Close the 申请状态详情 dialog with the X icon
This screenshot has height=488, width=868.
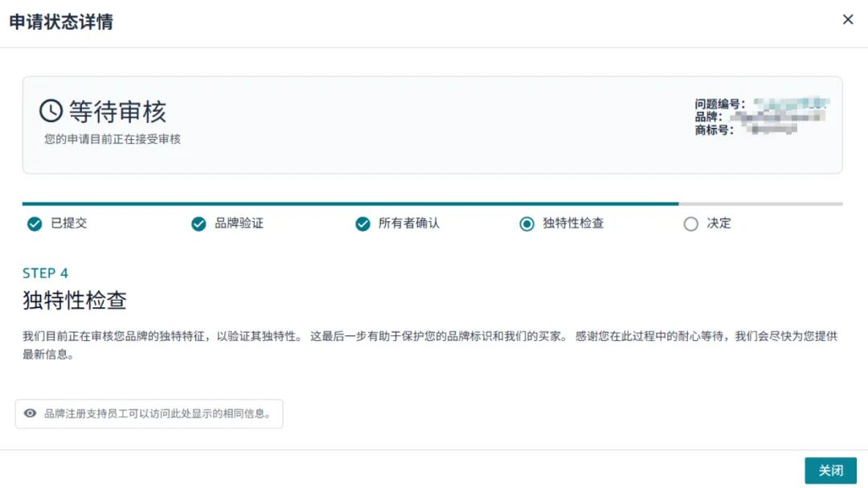pyautogui.click(x=848, y=20)
